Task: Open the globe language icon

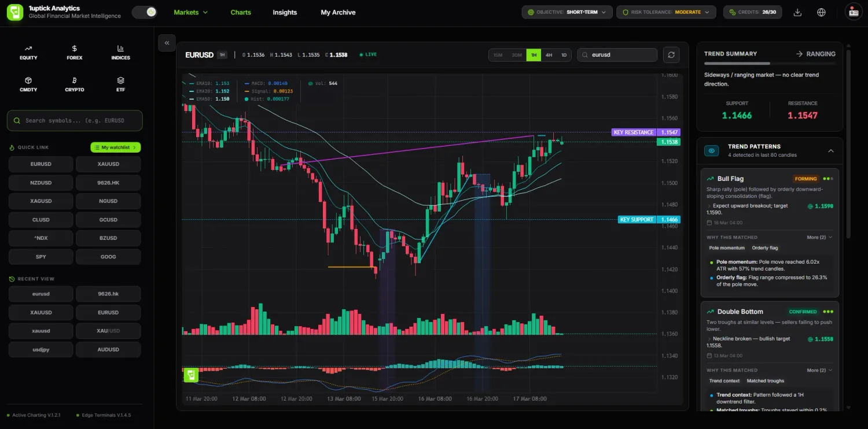Action: click(x=822, y=12)
